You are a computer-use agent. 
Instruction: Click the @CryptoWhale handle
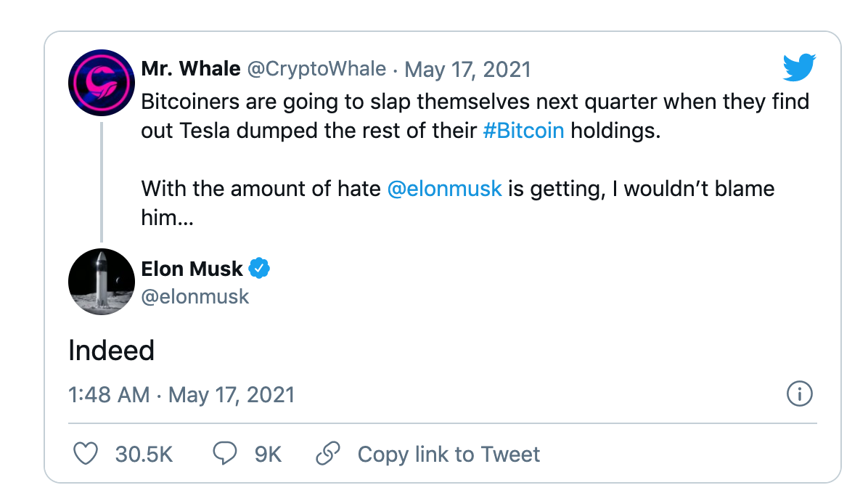(316, 69)
